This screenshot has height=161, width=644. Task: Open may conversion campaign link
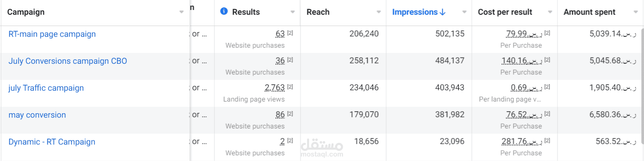(37, 115)
